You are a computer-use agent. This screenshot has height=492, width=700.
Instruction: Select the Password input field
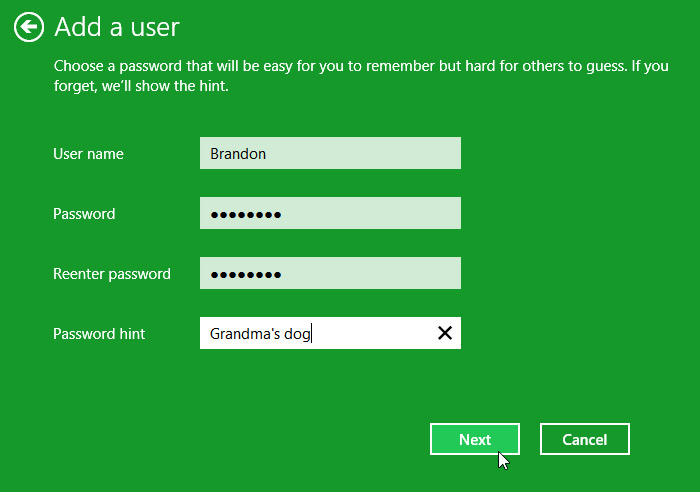coord(330,214)
